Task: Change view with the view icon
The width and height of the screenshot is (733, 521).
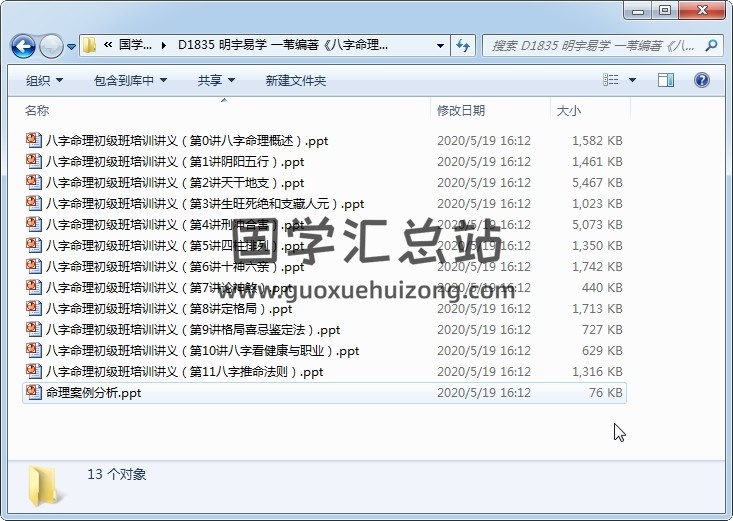Action: click(611, 80)
